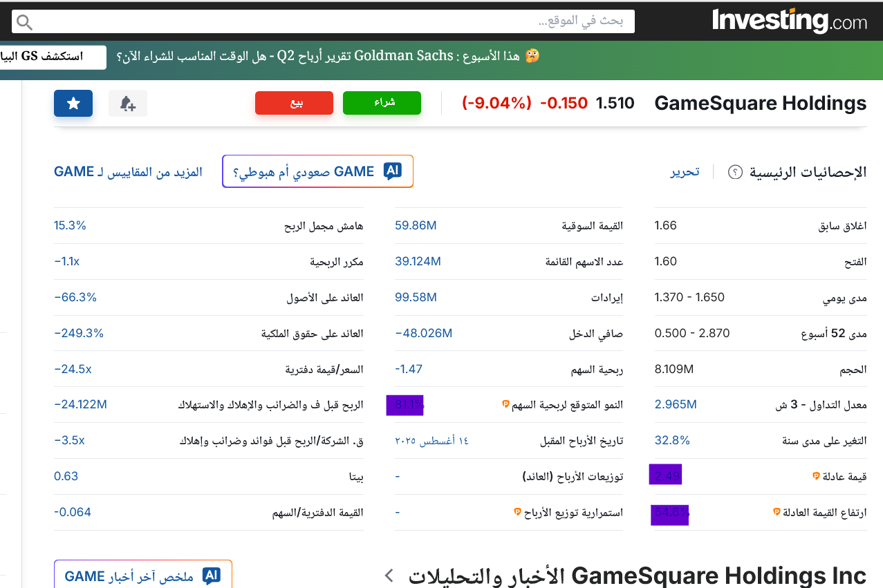Click volume value 8.109M

pos(674,369)
